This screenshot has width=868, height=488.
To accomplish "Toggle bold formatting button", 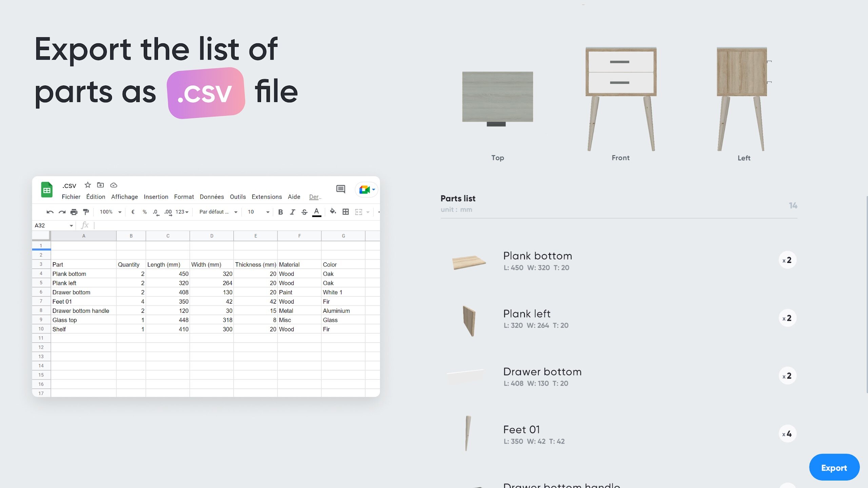I will (280, 212).
